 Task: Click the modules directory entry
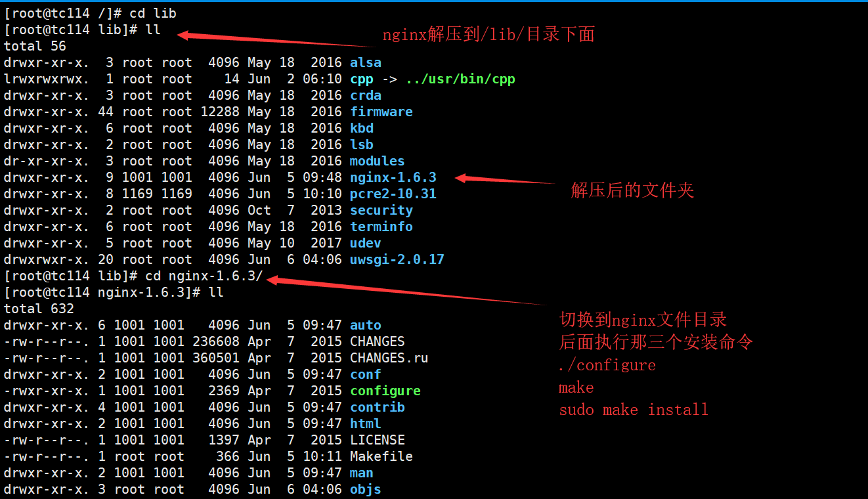377,160
